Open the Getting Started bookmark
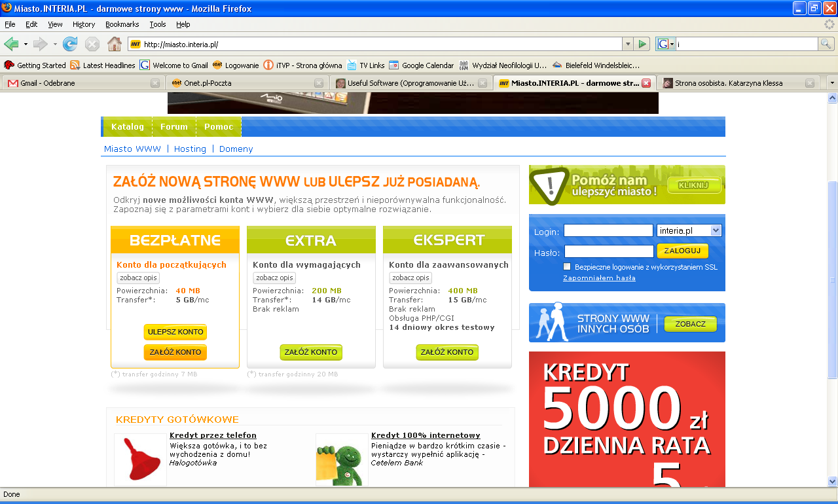This screenshot has height=504, width=838. point(35,65)
